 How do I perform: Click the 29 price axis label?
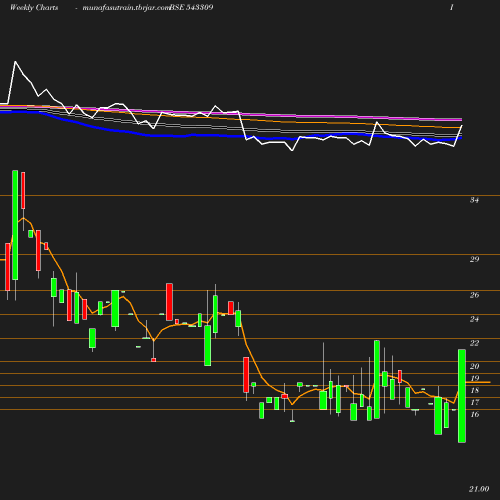point(474,259)
